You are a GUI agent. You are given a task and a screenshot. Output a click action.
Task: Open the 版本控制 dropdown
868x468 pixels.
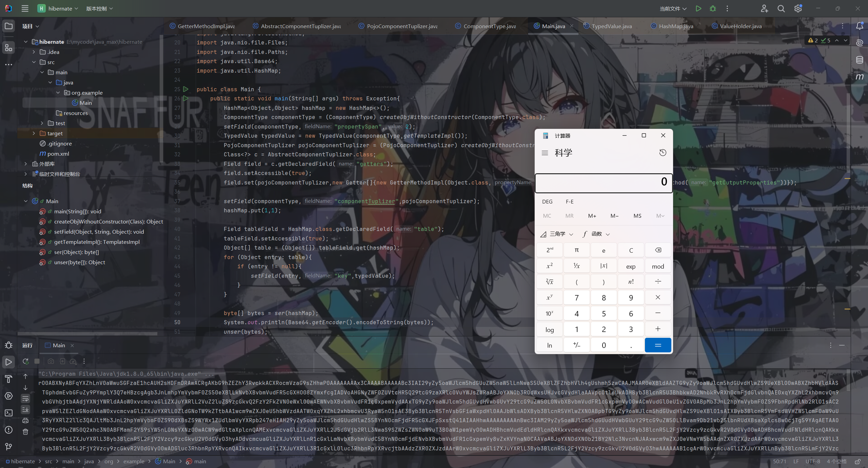point(99,8)
